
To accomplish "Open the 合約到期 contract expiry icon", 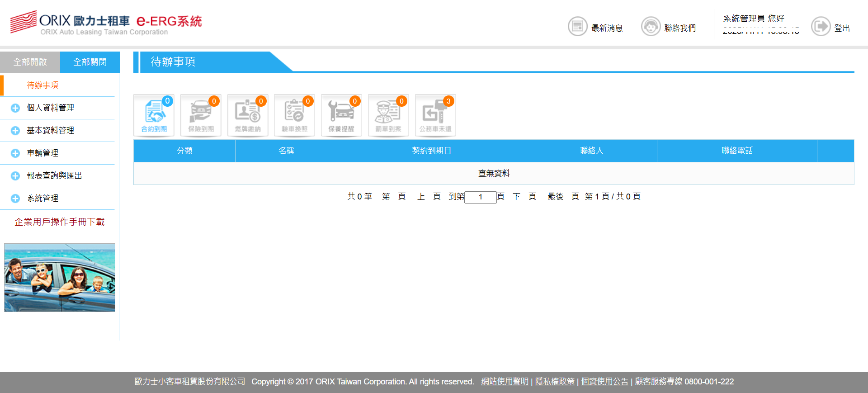I will 154,115.
